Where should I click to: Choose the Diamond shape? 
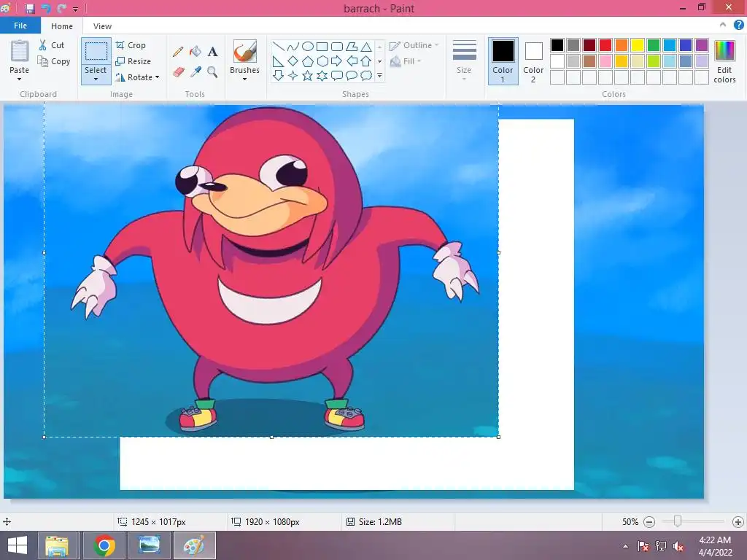point(293,61)
